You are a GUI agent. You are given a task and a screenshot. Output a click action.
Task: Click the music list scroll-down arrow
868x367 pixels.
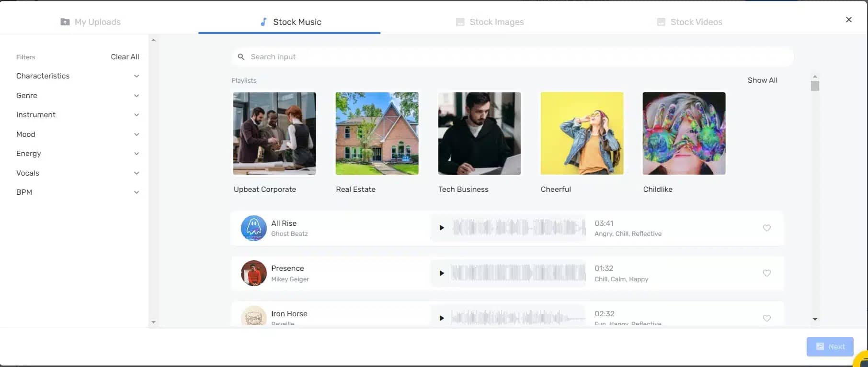[x=815, y=319]
